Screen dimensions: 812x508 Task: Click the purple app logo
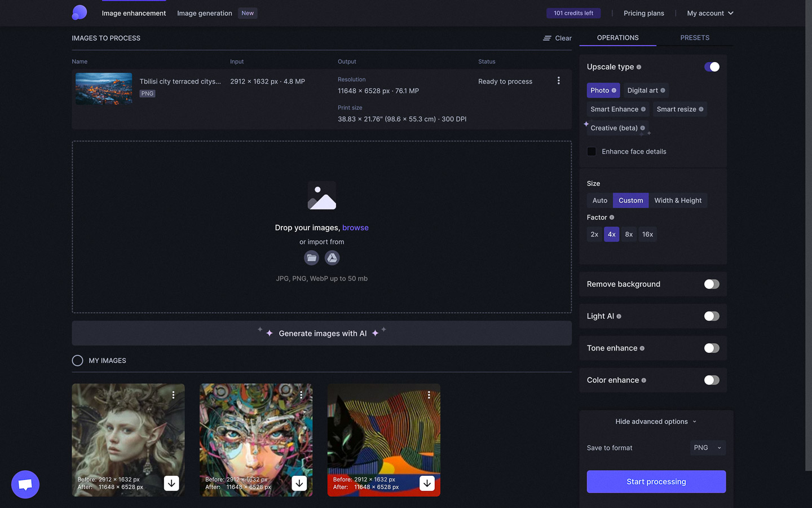coord(80,12)
